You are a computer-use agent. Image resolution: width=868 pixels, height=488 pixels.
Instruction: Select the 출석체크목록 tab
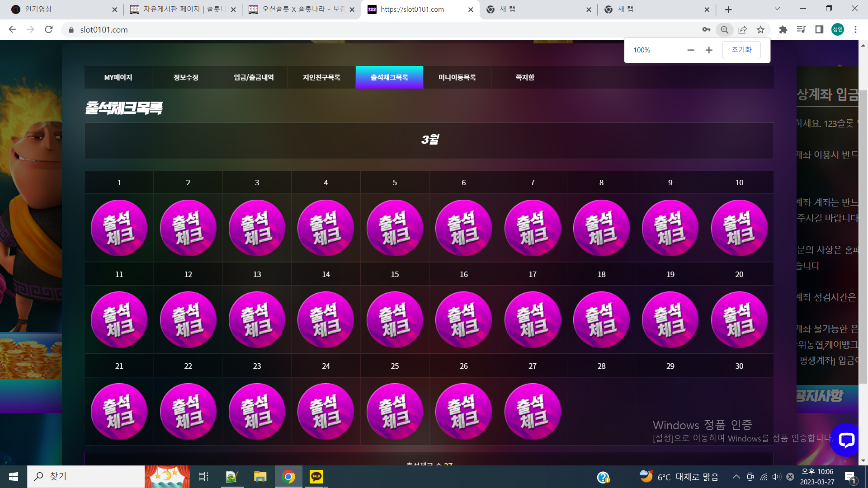point(390,77)
